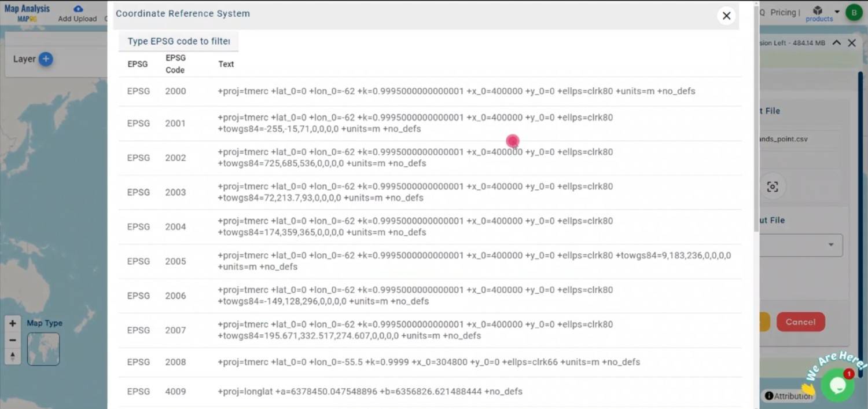Viewport: 868px width, 409px height.
Task: Close the right side panel
Action: click(x=852, y=43)
